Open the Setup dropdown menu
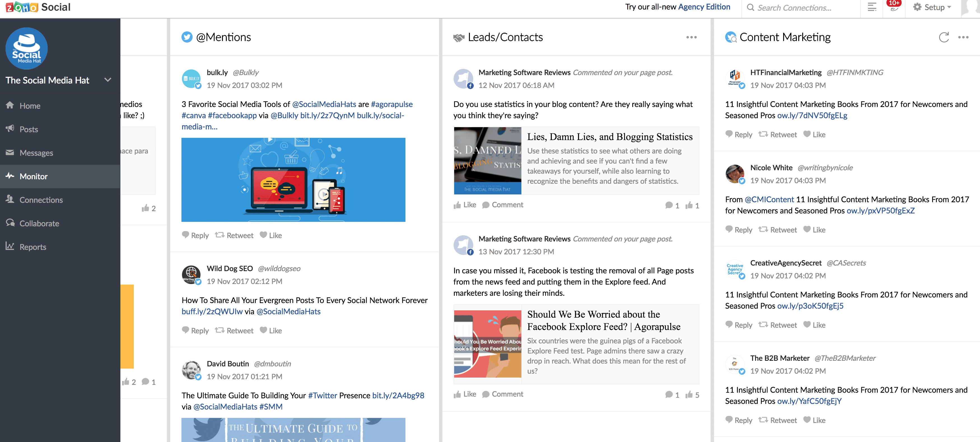Image resolution: width=980 pixels, height=442 pixels. [932, 8]
